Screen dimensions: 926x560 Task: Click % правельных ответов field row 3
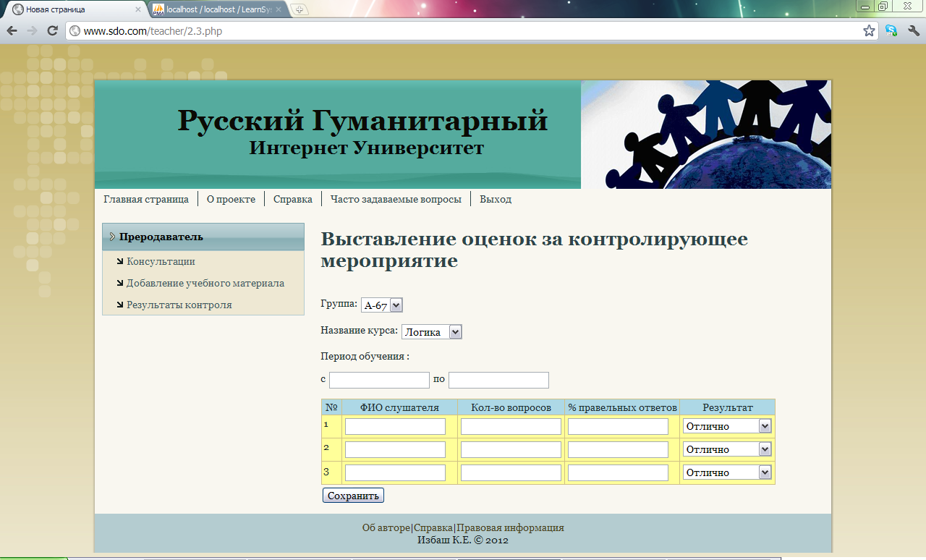(x=618, y=472)
